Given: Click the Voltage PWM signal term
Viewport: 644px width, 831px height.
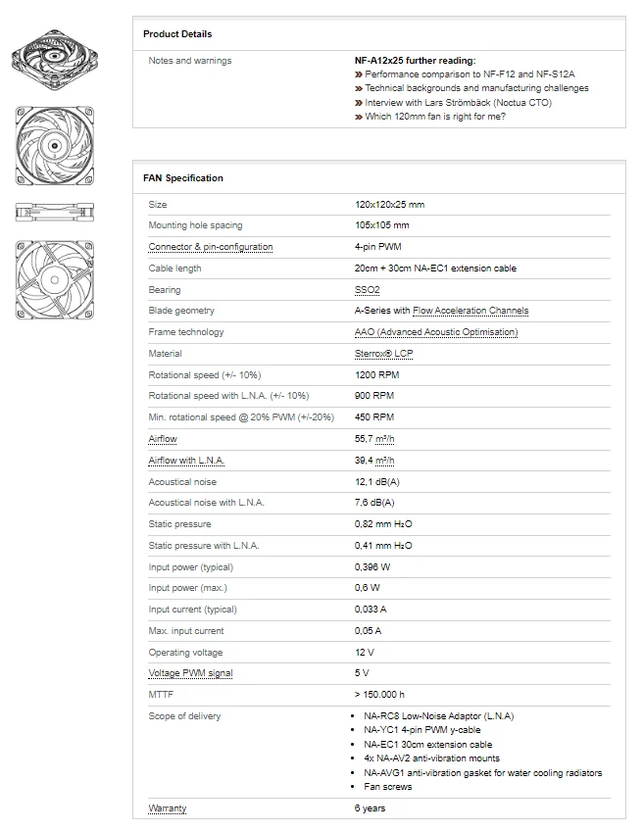Looking at the screenshot, I should (190, 673).
